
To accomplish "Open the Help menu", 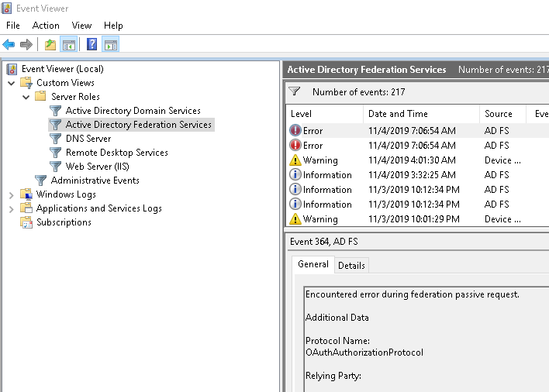I will point(113,26).
